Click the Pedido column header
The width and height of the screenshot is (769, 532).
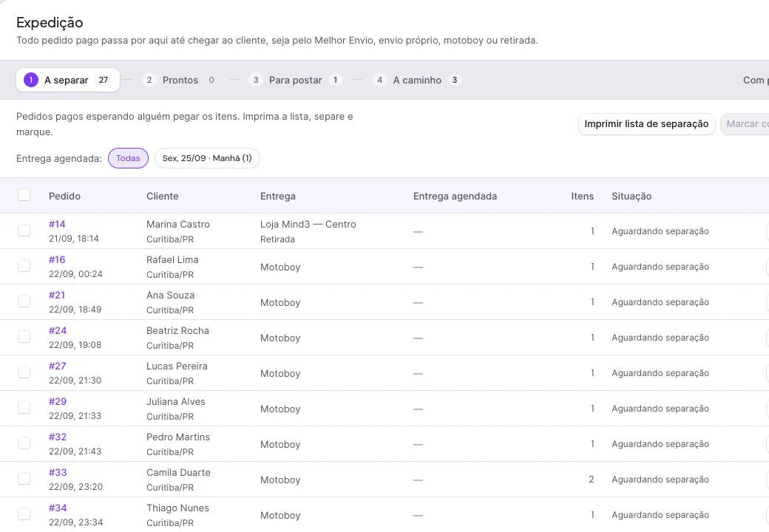[x=65, y=196]
